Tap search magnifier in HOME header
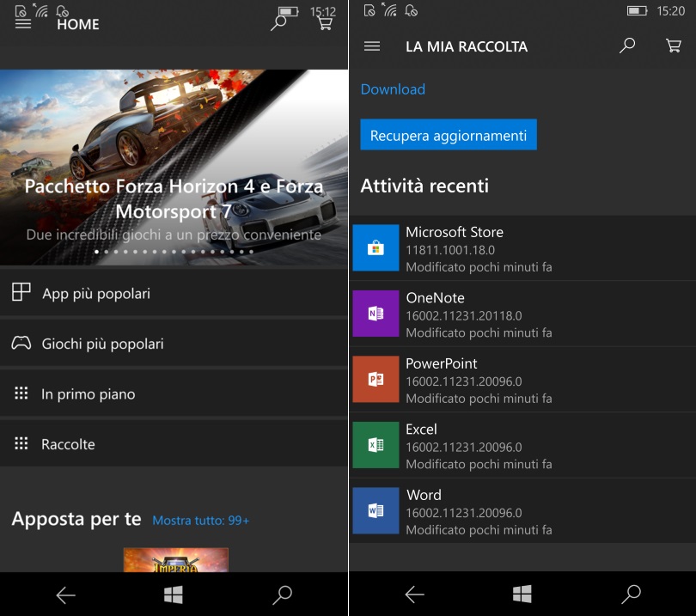 [278, 22]
